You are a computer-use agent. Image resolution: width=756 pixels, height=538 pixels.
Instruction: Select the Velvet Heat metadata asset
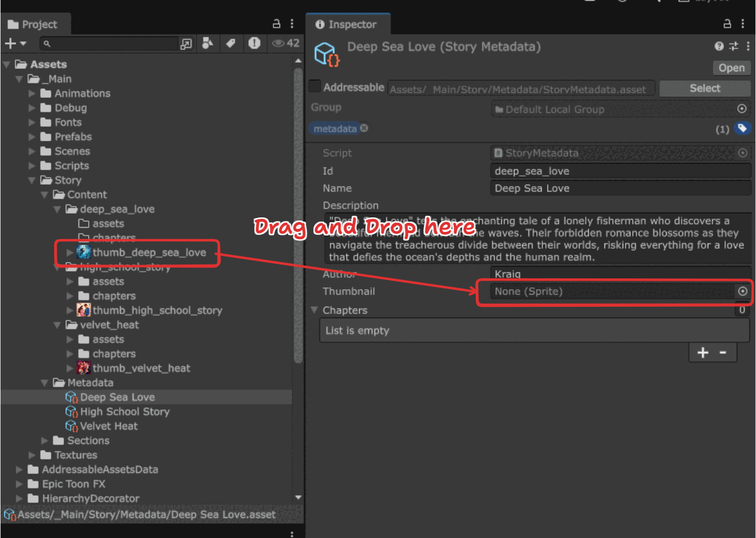click(x=107, y=426)
